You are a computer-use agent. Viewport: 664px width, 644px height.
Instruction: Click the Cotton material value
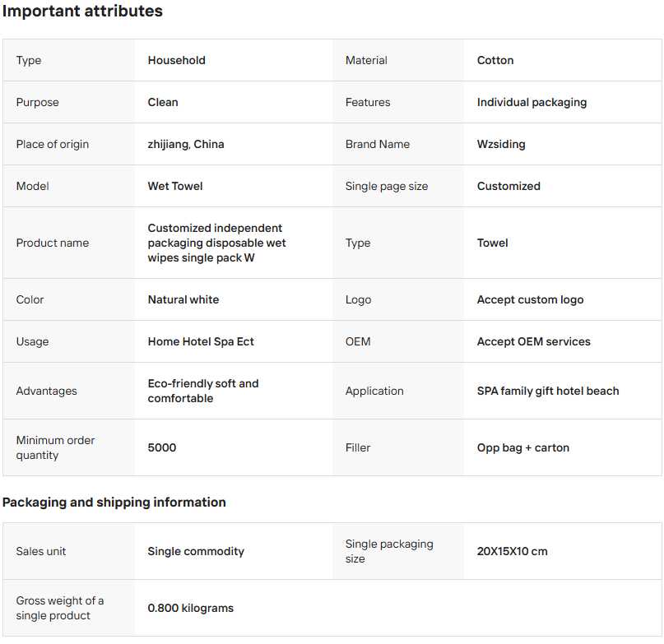click(x=495, y=60)
